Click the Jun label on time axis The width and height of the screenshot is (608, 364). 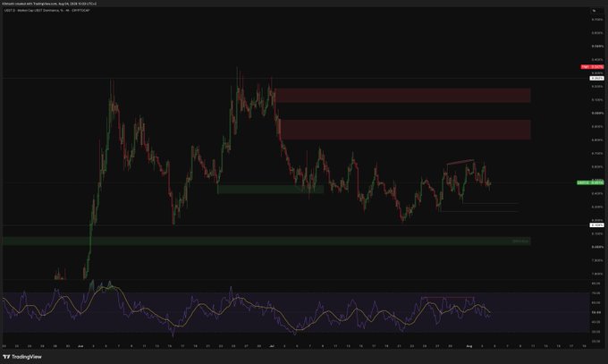coord(80,345)
